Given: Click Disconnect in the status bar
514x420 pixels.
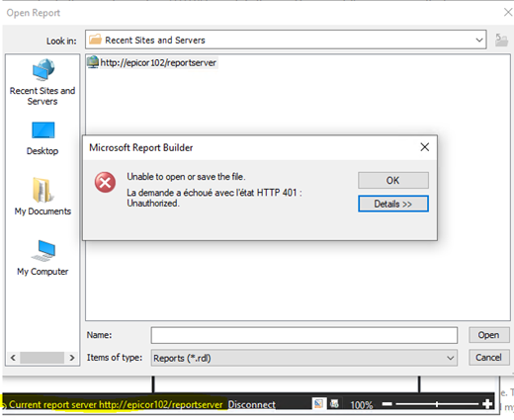Looking at the screenshot, I should pos(252,404).
